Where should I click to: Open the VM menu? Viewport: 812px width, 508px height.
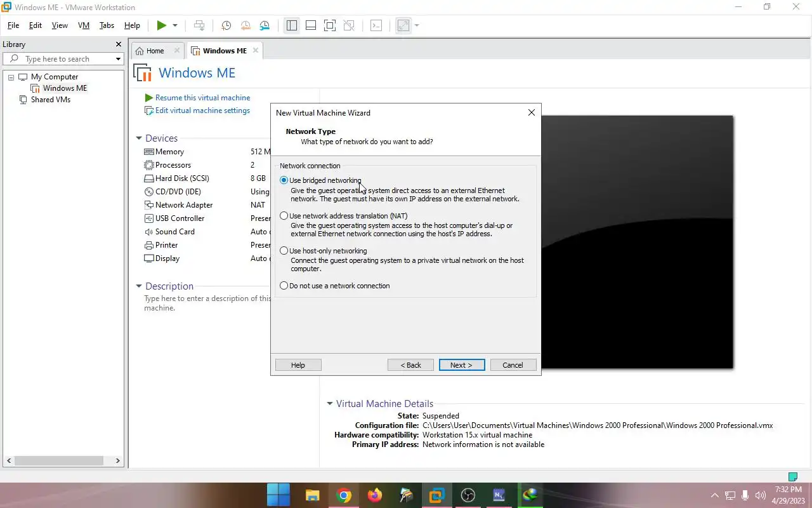pos(84,25)
